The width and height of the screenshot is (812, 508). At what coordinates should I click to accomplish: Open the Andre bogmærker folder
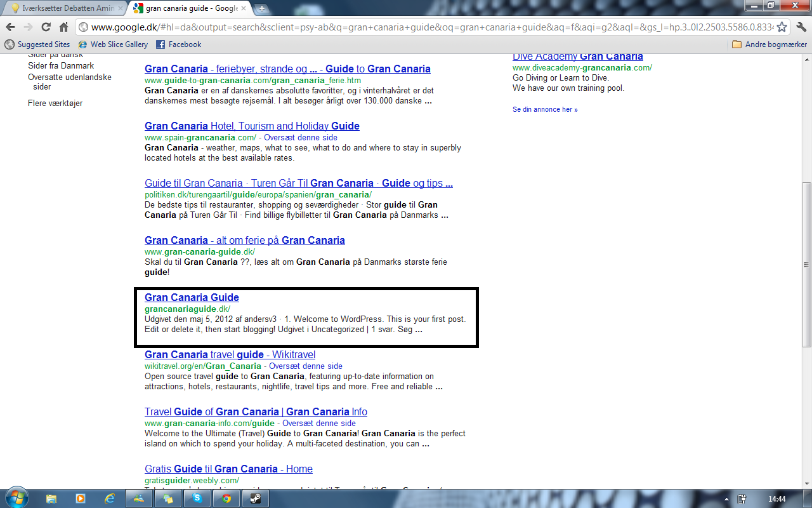769,44
